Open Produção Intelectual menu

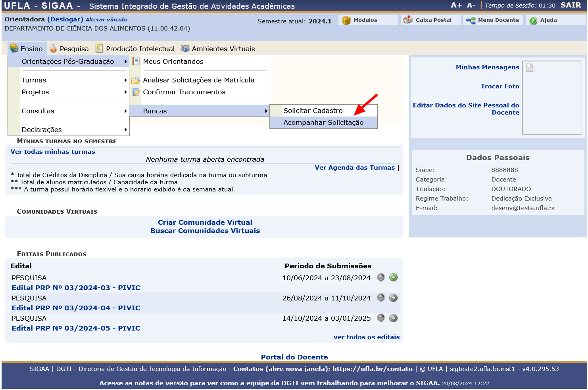(x=135, y=48)
